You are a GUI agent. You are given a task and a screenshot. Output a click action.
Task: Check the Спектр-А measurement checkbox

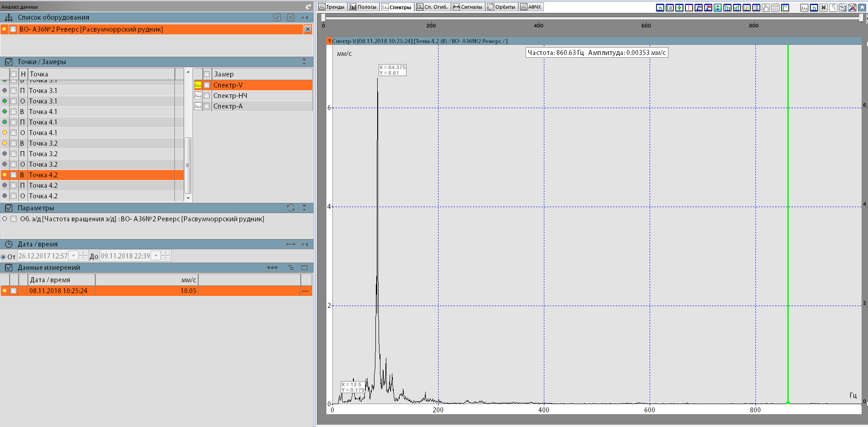coord(207,106)
